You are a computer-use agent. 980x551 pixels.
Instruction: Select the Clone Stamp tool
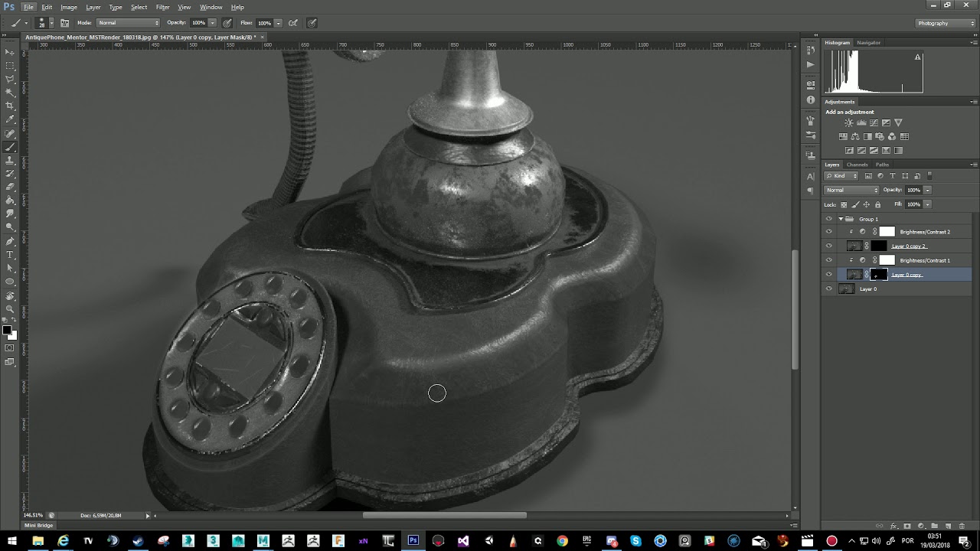(x=10, y=161)
